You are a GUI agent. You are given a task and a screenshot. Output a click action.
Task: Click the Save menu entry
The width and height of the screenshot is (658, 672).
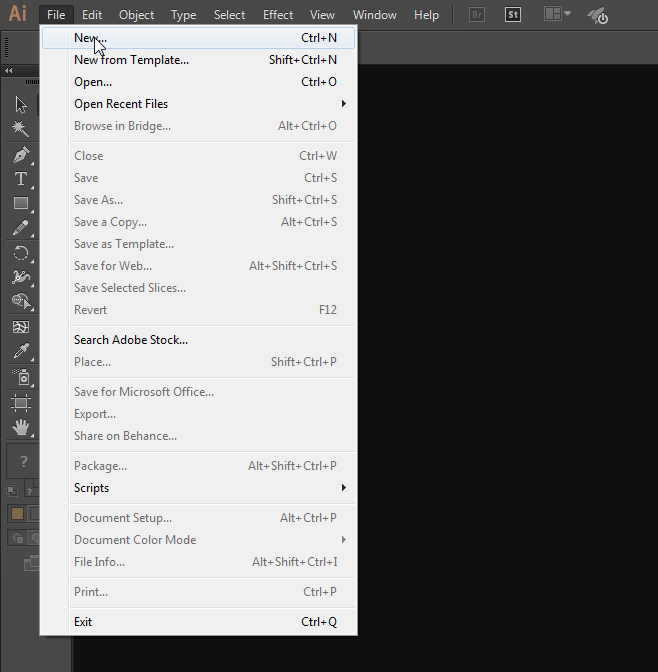click(198, 177)
